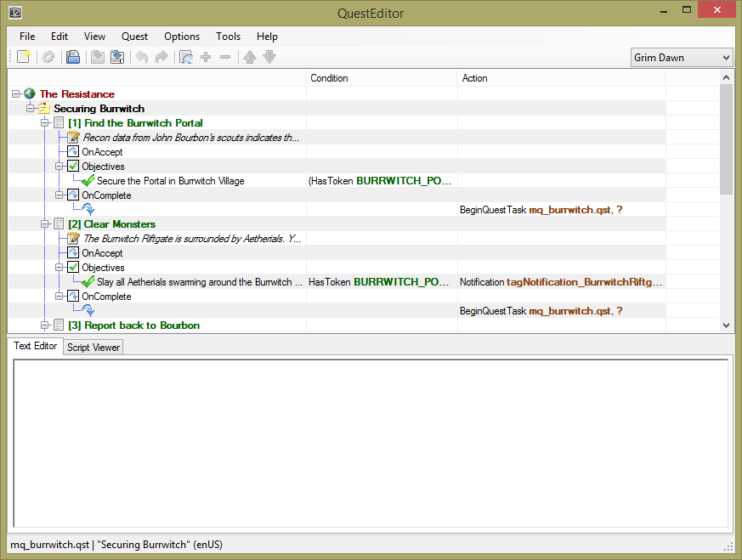This screenshot has height=560, width=742.
Task: Switch to the Script Viewer tab
Action: tap(93, 348)
